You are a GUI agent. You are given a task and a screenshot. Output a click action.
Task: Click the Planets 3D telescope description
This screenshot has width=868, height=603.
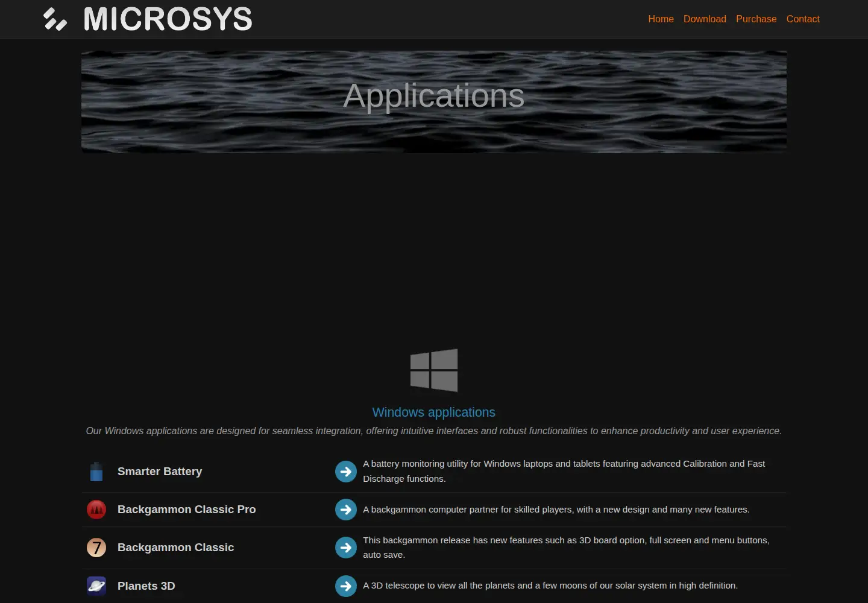coord(550,586)
